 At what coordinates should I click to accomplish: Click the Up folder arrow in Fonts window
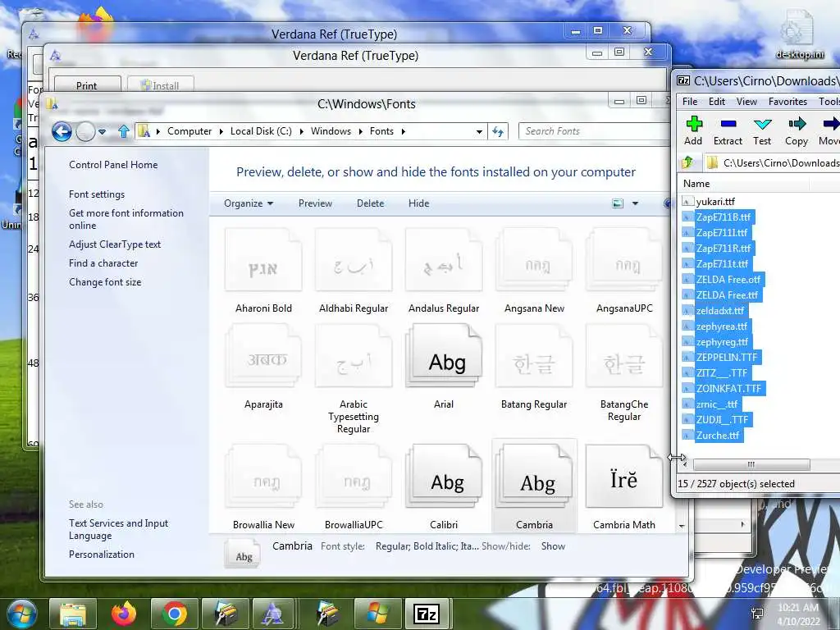pyautogui.click(x=124, y=131)
